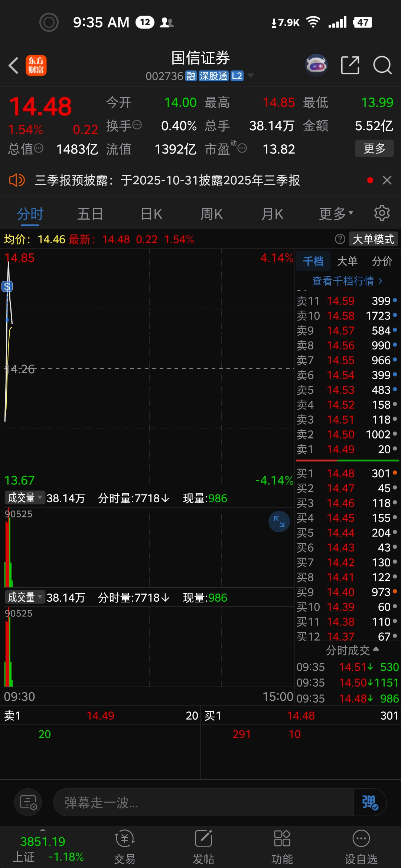
Task: Tap the buy/sell ratio bar
Action: pos(348,460)
